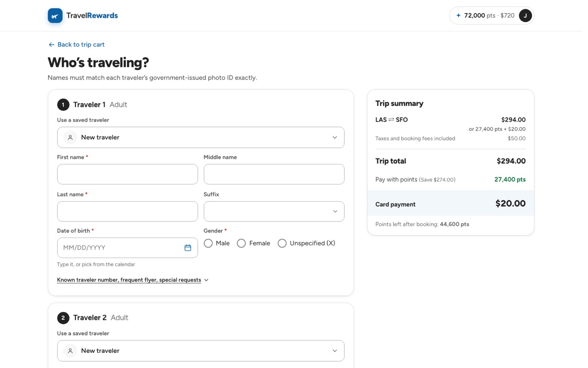Click the TravelRewards brand name
Image resolution: width=588 pixels, height=368 pixels.
tap(92, 16)
